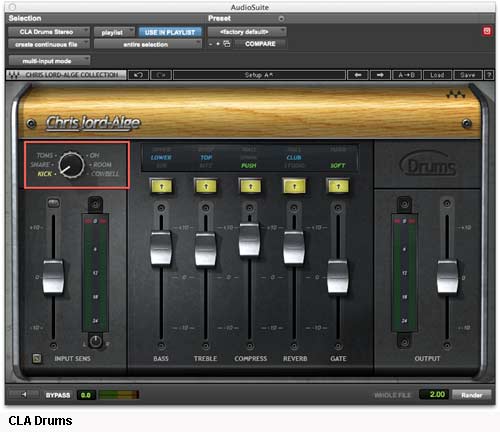Viewport: 500px width, 432px height.
Task: Open the preset settings copy icon
Action: (x=227, y=44)
